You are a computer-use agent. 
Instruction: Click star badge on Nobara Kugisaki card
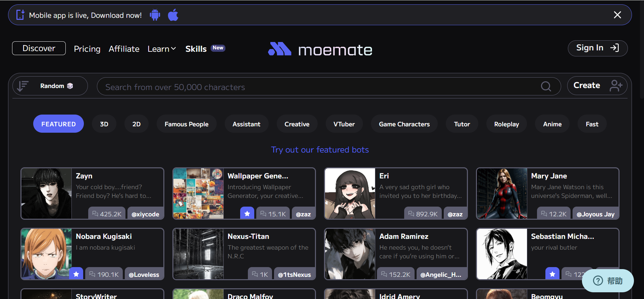76,274
